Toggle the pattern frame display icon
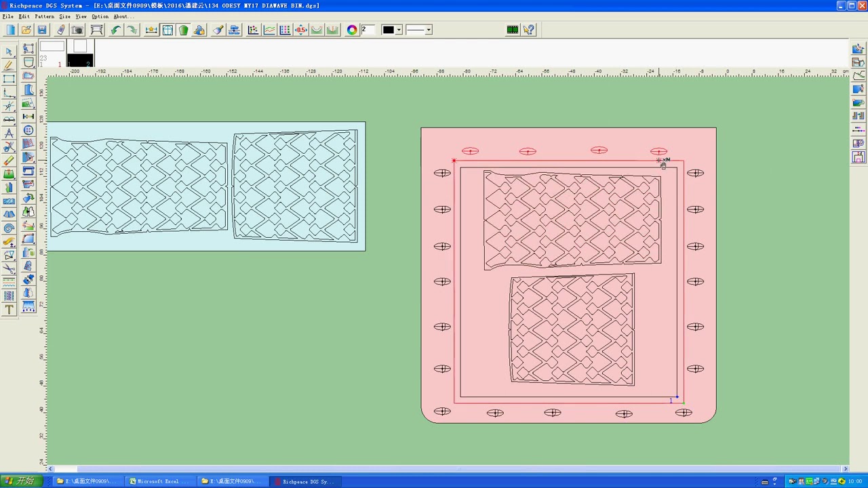 [167, 30]
